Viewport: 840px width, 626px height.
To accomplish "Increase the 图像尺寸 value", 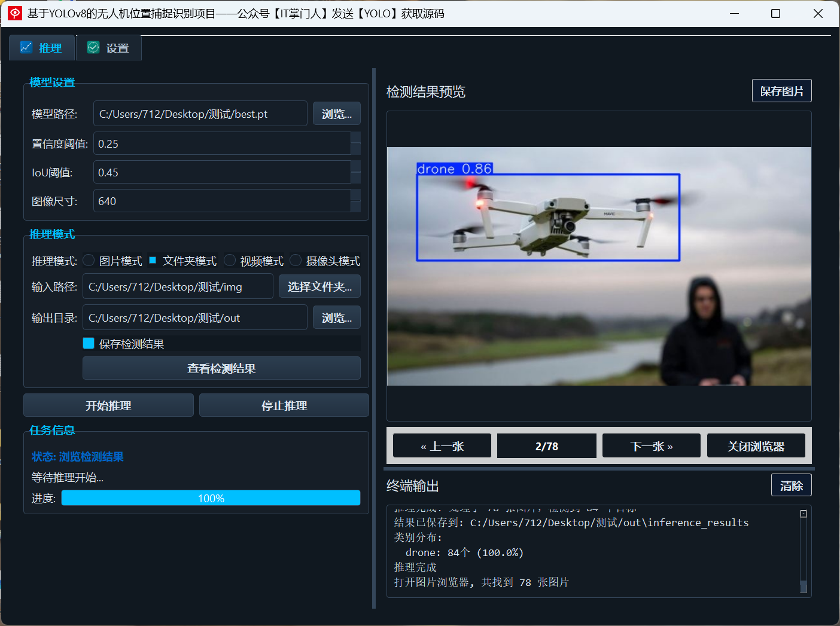I will point(356,195).
